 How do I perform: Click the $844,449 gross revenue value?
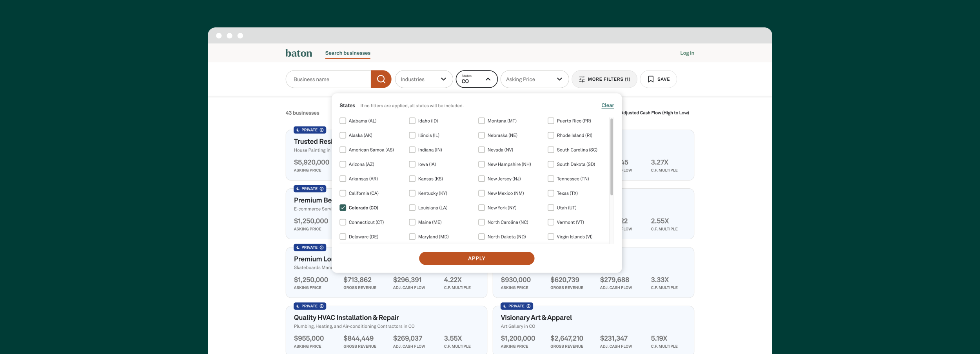(x=359, y=339)
